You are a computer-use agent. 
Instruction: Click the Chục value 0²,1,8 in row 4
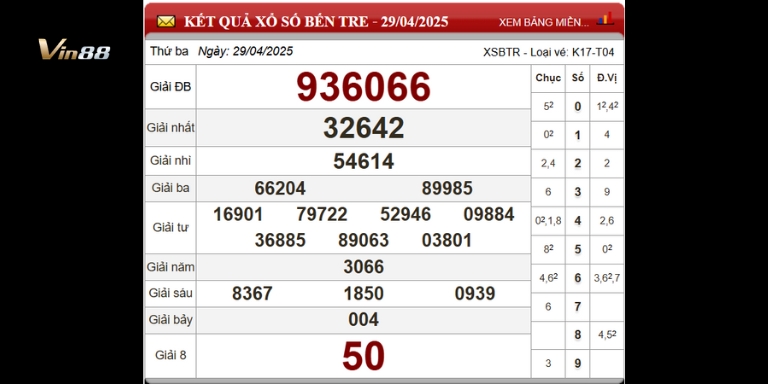[x=548, y=220]
